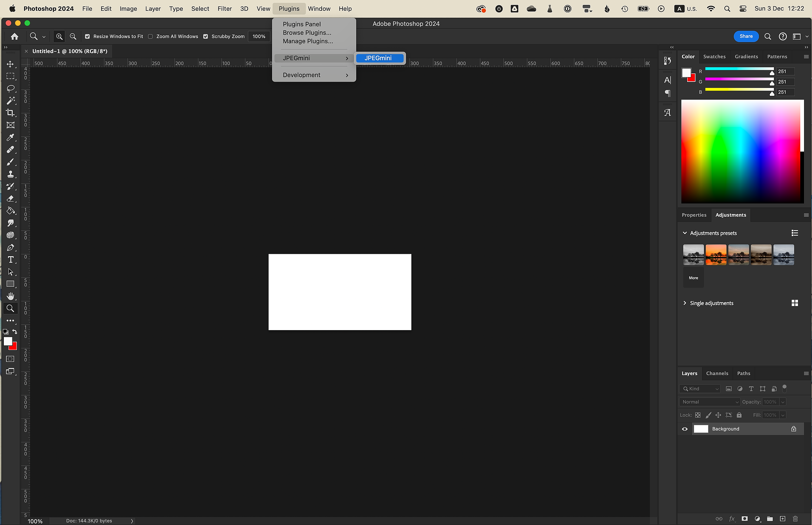
Task: Select the Hand tool
Action: click(10, 296)
